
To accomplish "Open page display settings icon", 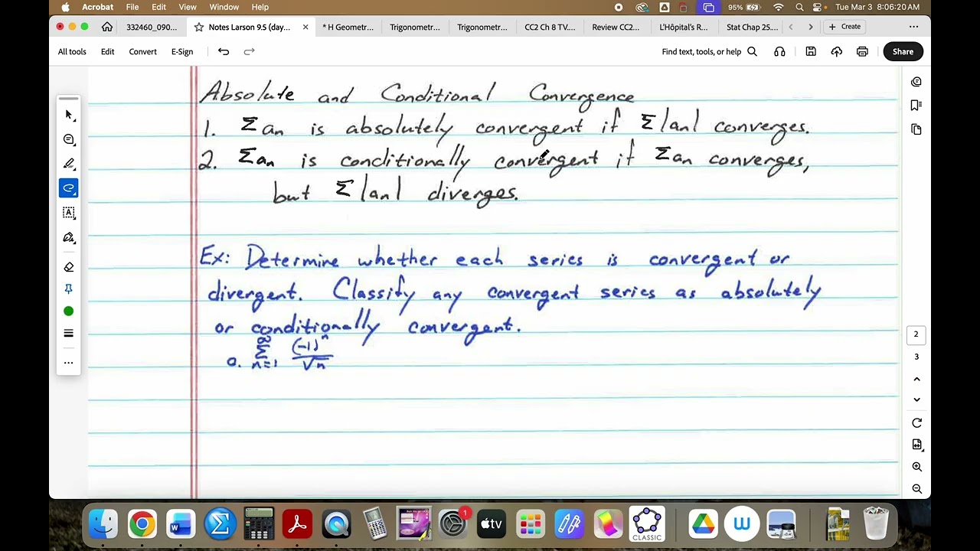I will pyautogui.click(x=916, y=445).
